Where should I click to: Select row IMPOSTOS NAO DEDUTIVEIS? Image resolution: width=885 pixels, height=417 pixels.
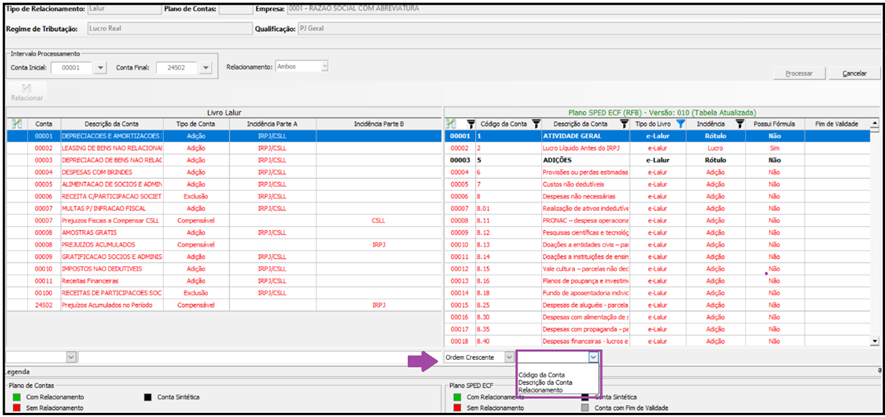click(x=224, y=269)
